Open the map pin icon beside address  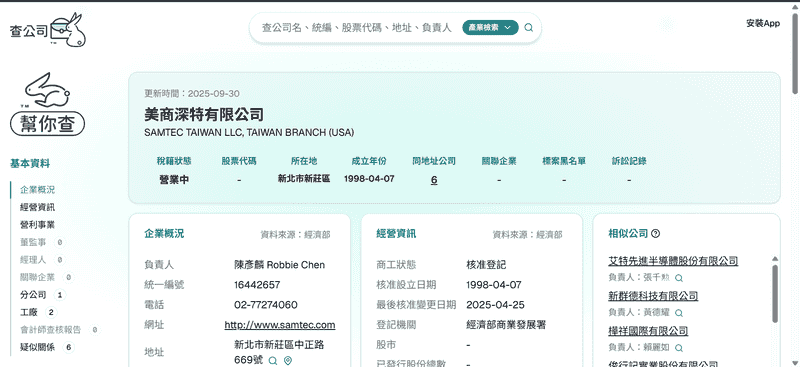pos(288,361)
